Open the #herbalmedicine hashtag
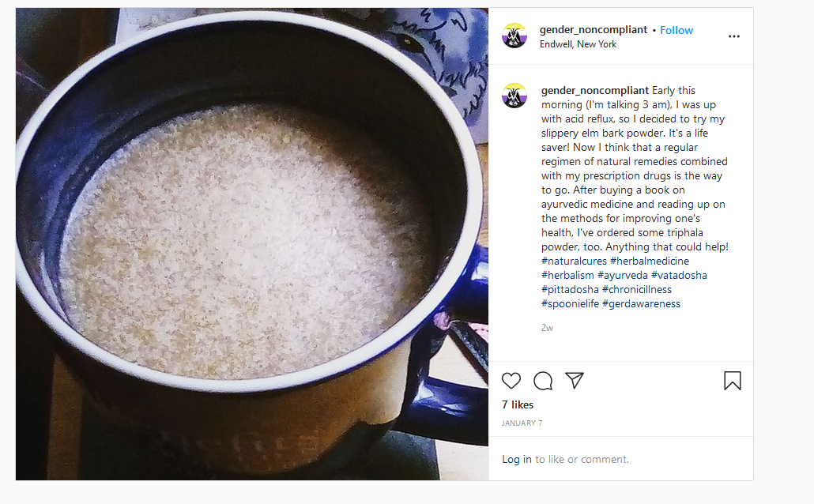 (650, 261)
